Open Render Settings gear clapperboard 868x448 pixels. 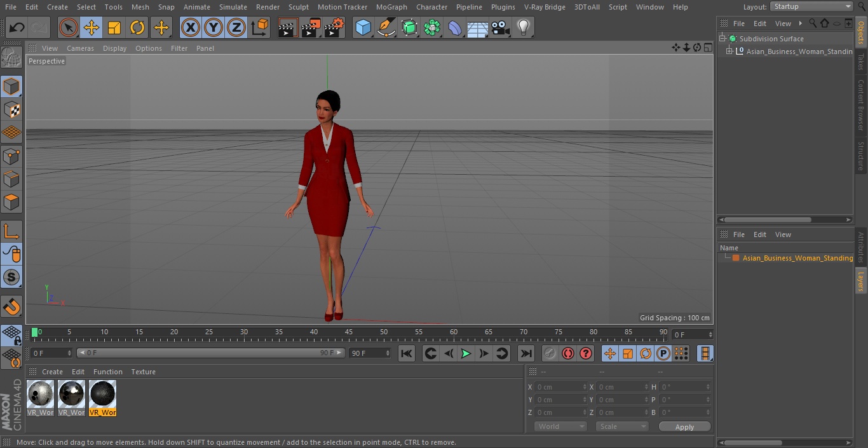(x=334, y=28)
